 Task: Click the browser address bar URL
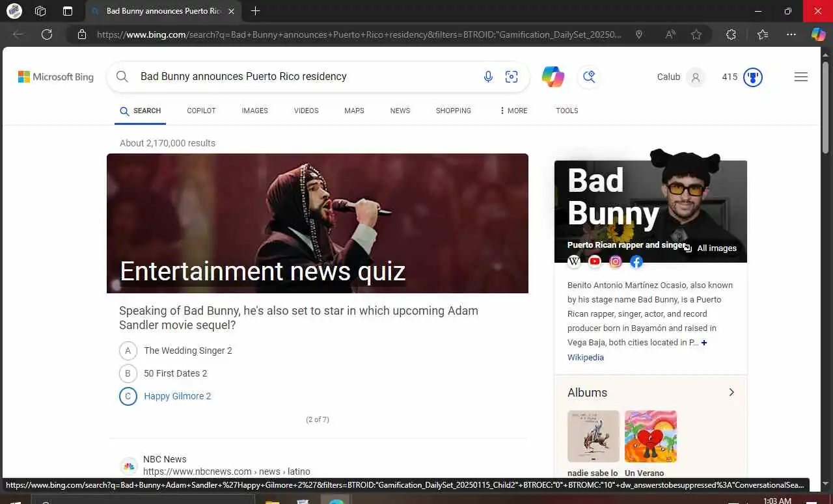click(x=358, y=34)
